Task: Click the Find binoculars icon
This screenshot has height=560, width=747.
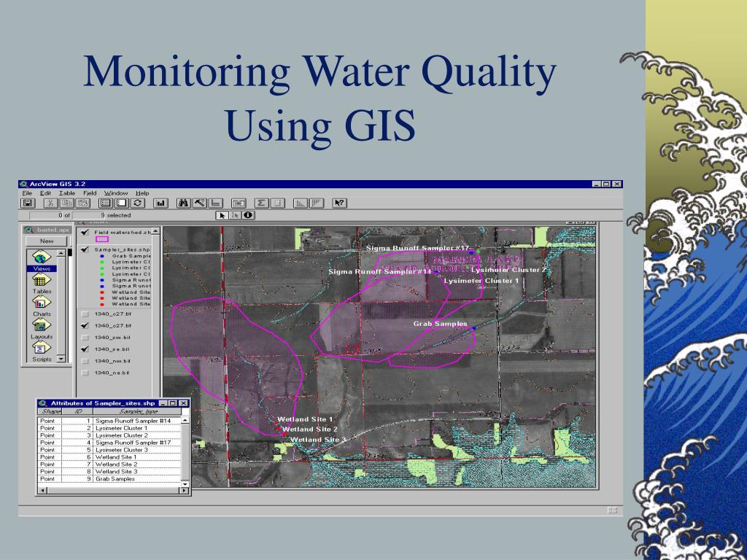Action: 183,203
